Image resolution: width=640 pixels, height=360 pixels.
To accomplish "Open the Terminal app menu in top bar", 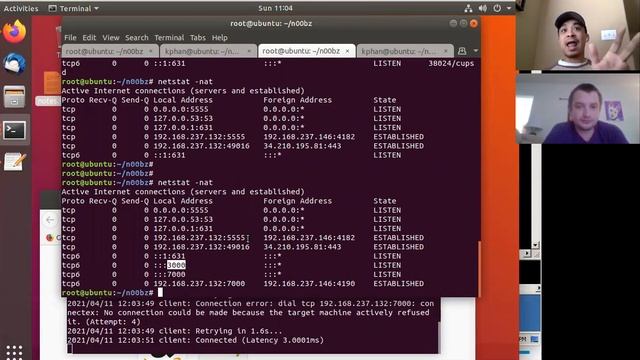I will coord(73,8).
